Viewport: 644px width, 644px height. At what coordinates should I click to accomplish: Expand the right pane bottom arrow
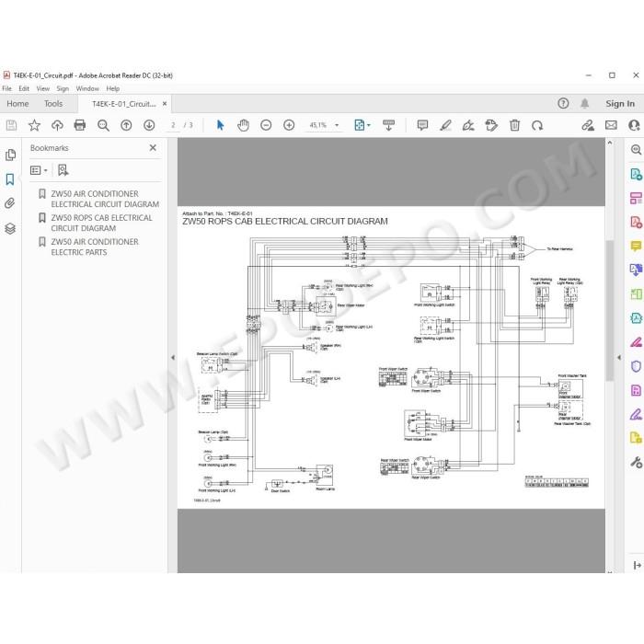[637, 565]
